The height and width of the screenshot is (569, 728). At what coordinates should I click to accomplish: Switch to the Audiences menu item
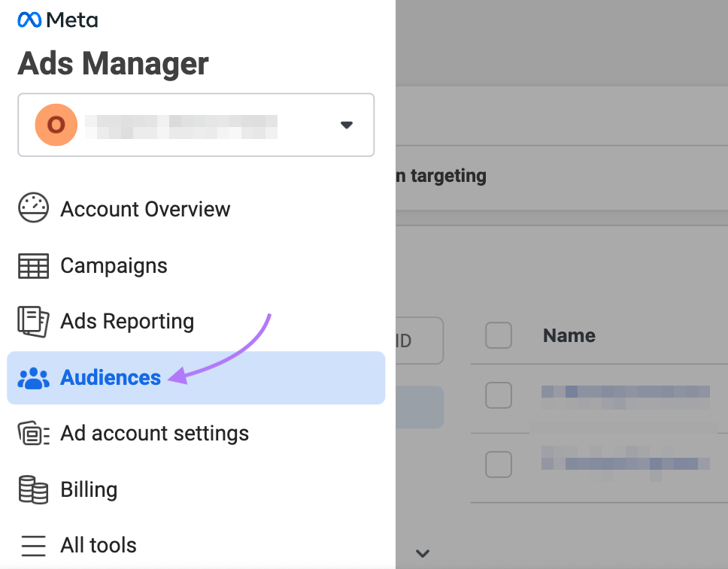110,377
